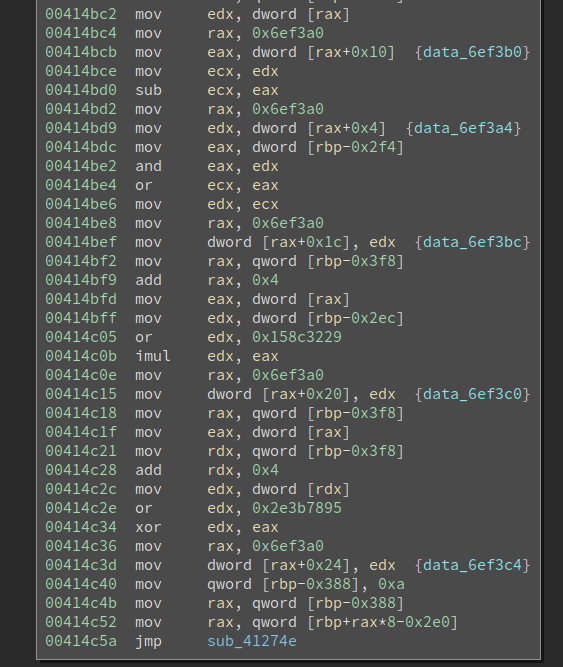Select address 00414bc4
The image size is (563, 667).
pos(81,33)
